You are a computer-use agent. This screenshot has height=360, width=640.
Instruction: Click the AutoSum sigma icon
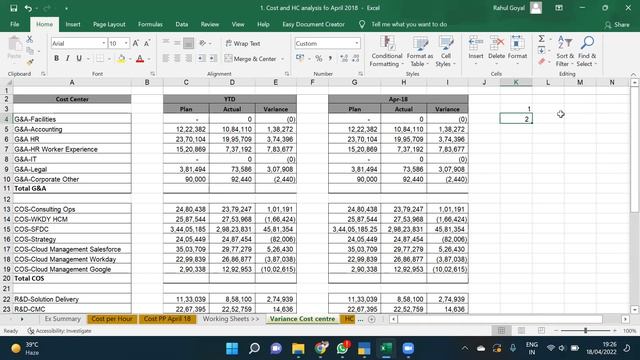point(542,39)
